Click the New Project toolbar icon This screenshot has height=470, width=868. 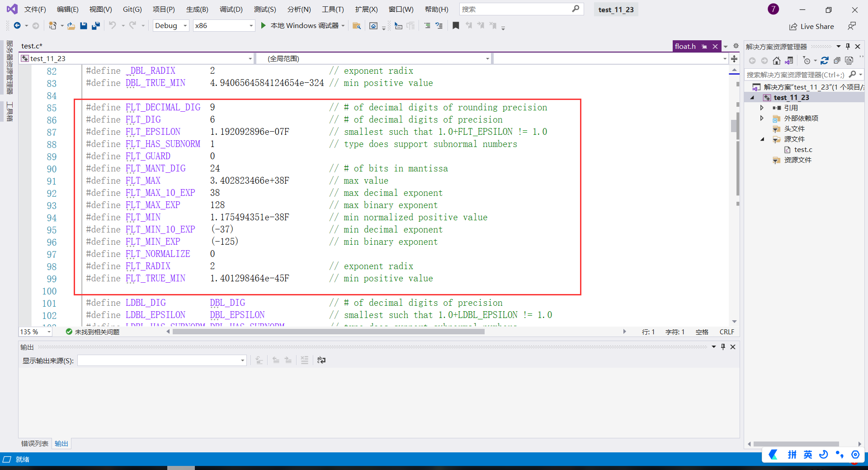(x=53, y=26)
